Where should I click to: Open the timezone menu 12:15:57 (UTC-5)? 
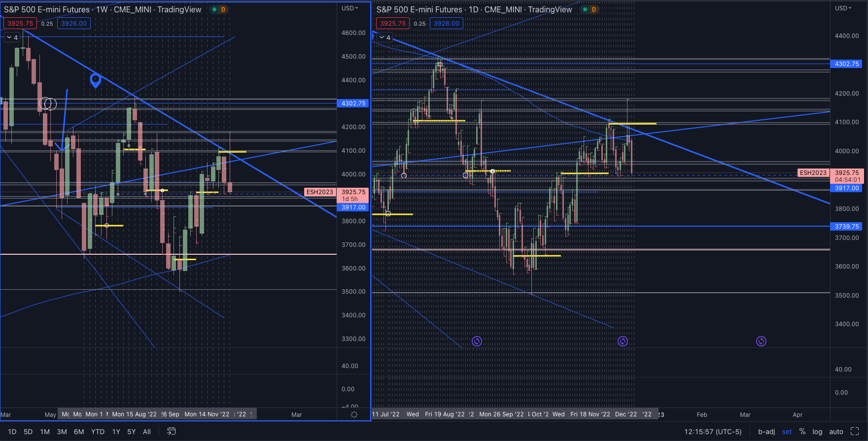pyautogui.click(x=713, y=432)
